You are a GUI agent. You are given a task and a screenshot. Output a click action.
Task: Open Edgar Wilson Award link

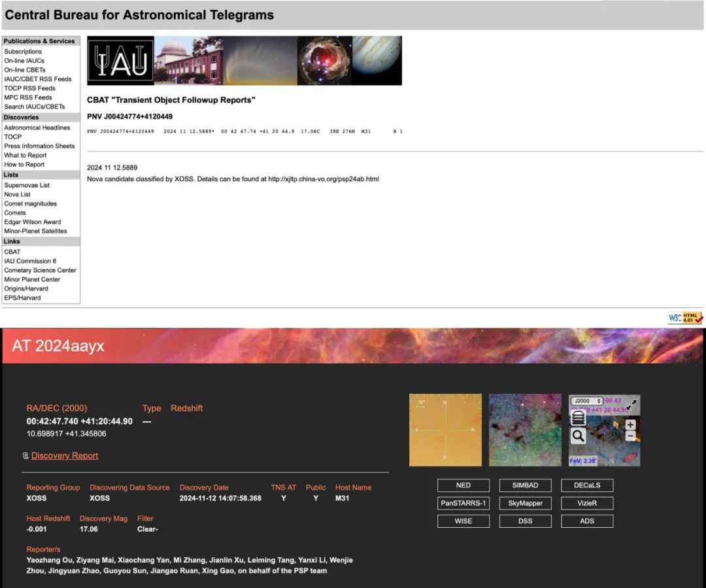pyautogui.click(x=33, y=222)
